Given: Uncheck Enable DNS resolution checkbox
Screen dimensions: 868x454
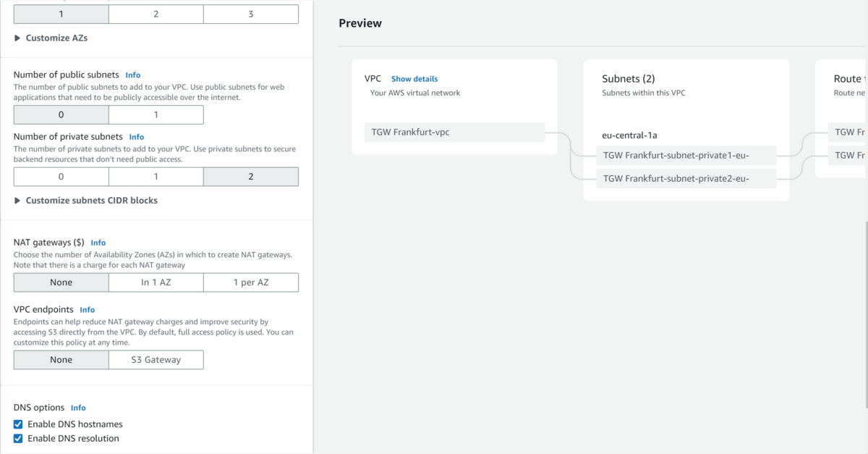Looking at the screenshot, I should click(x=19, y=439).
